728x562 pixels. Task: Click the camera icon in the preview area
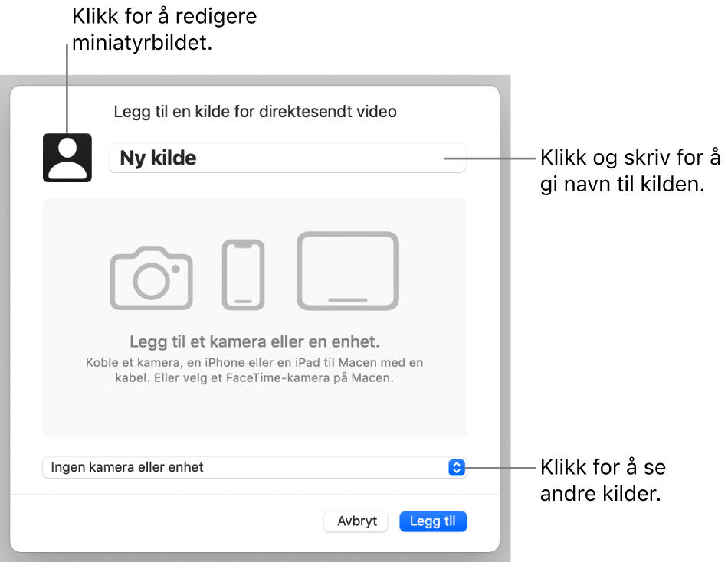(152, 278)
